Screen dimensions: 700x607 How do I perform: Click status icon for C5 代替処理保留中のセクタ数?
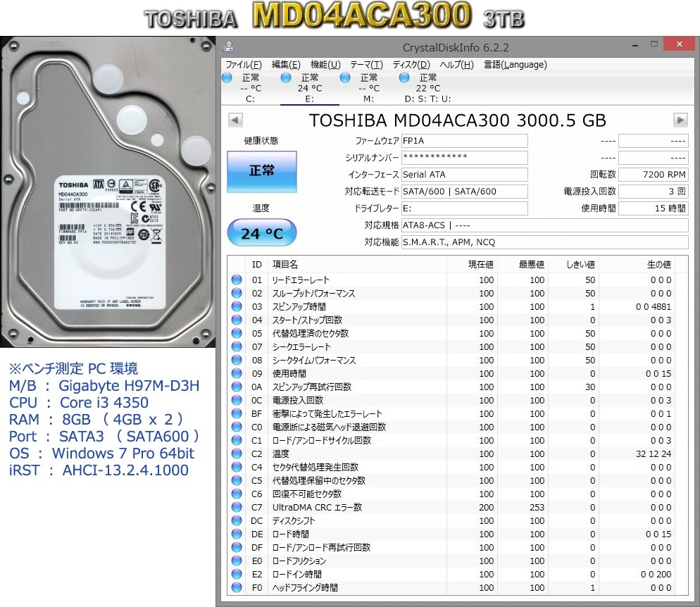click(237, 481)
